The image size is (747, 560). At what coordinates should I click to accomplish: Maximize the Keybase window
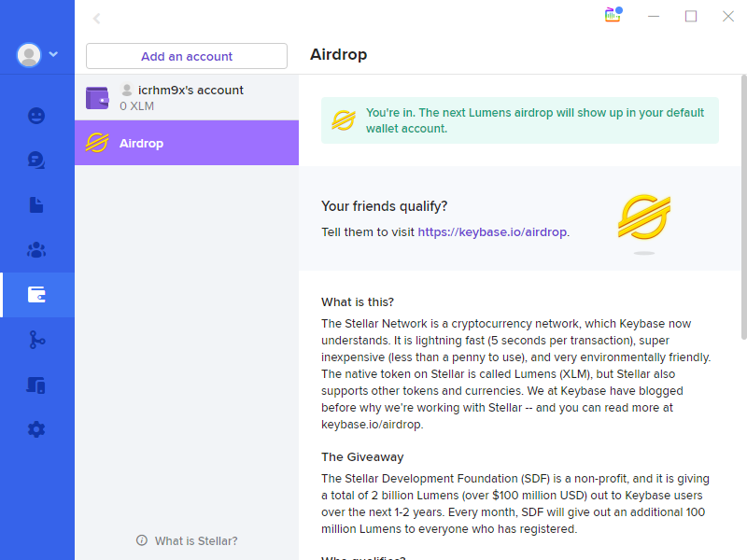click(x=691, y=16)
